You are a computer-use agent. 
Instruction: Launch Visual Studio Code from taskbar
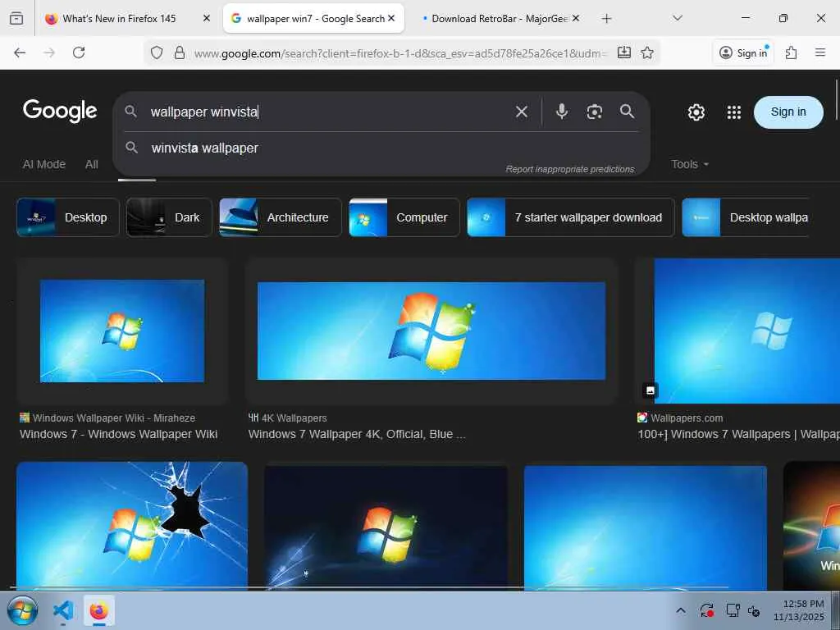coord(63,610)
